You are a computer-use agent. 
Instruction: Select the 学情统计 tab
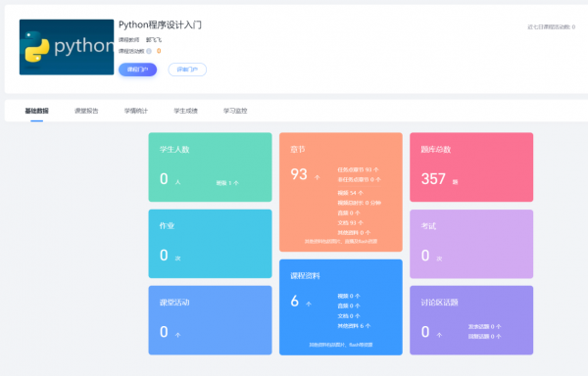point(136,111)
